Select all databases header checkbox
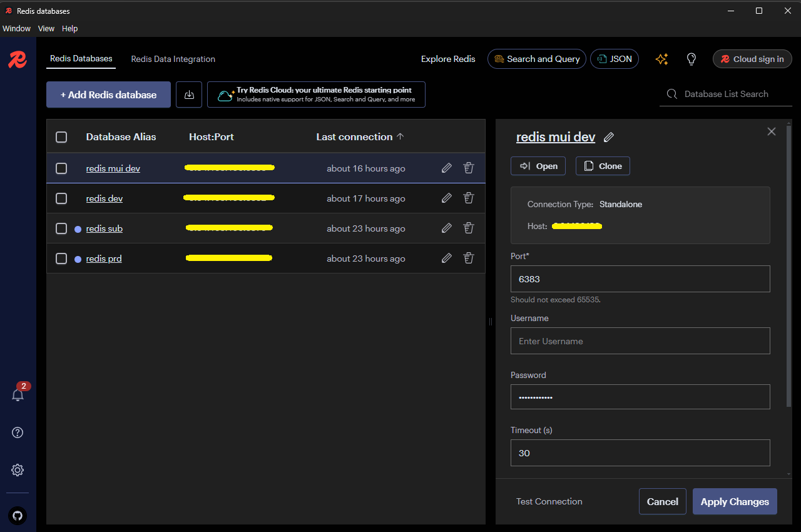The image size is (801, 532). coord(61,137)
